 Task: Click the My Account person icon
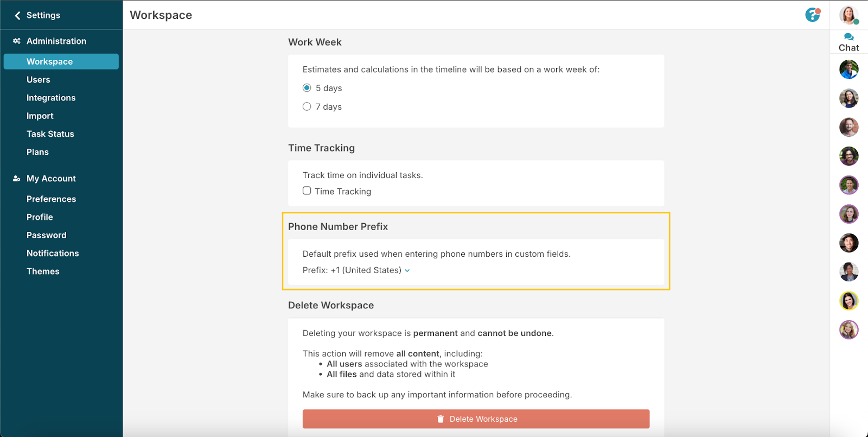click(17, 179)
